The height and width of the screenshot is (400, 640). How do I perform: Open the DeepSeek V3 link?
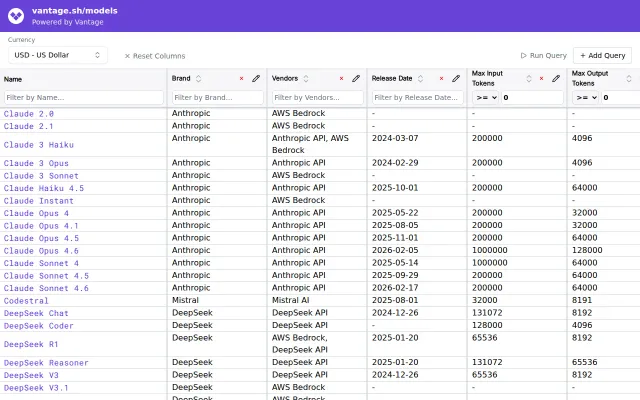coord(31,376)
